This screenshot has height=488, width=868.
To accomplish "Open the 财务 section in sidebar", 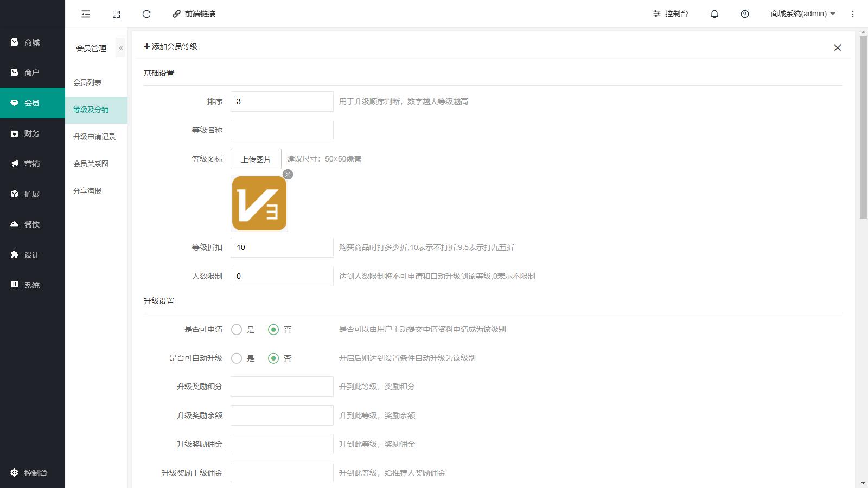I will pyautogui.click(x=31, y=133).
